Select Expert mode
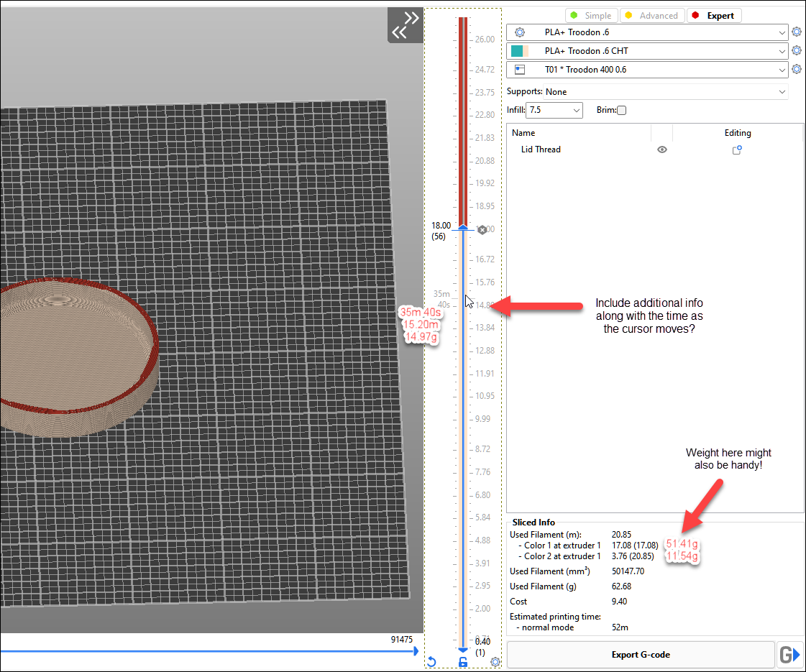Image resolution: width=806 pixels, height=672 pixels. coord(714,15)
